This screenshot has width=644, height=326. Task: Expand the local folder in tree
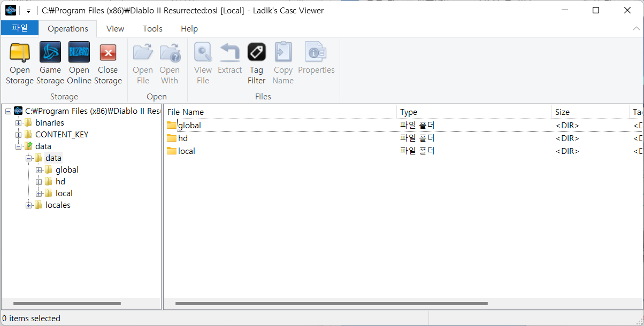tap(39, 193)
